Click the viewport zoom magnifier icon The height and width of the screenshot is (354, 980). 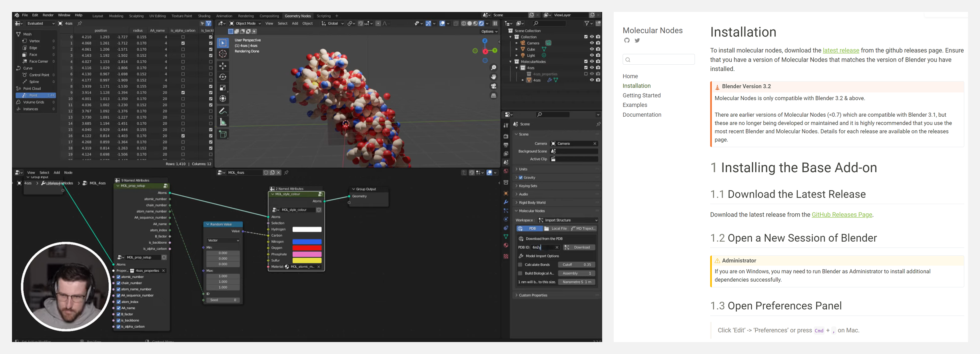click(494, 68)
